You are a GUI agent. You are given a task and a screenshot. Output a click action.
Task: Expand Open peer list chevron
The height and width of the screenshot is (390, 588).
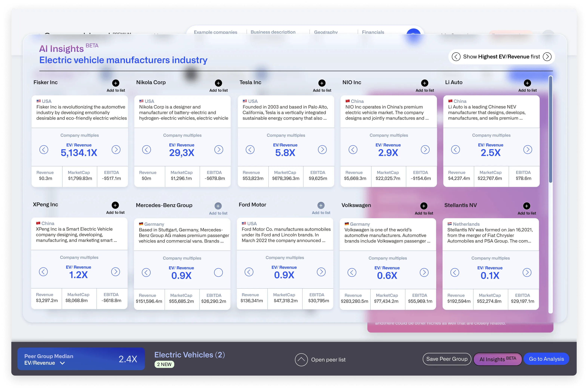(x=301, y=360)
